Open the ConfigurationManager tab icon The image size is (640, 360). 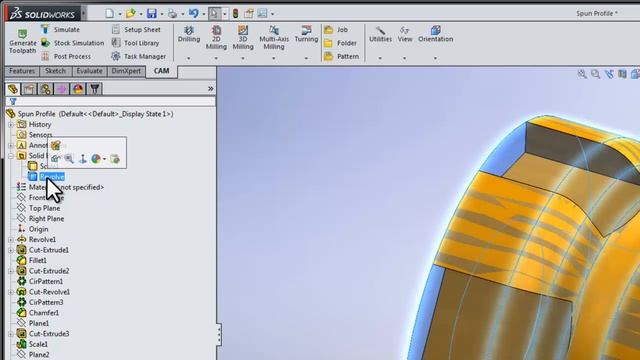(45, 89)
